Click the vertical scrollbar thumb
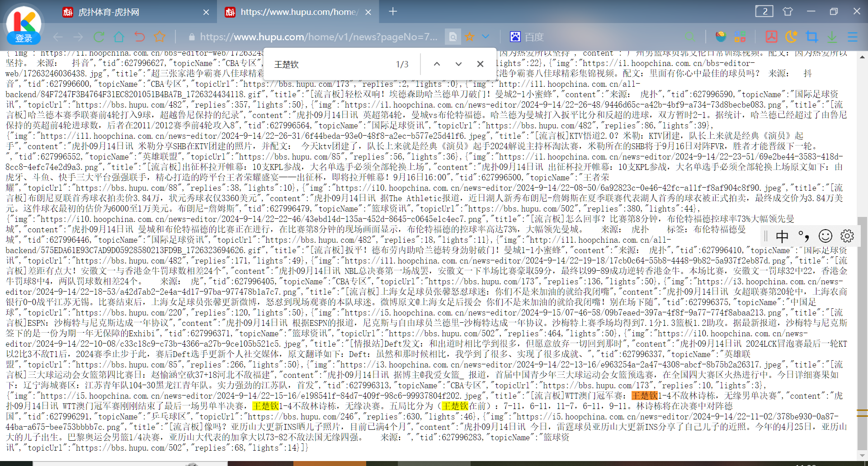Viewport: 868px width, 466px height. (x=862, y=334)
